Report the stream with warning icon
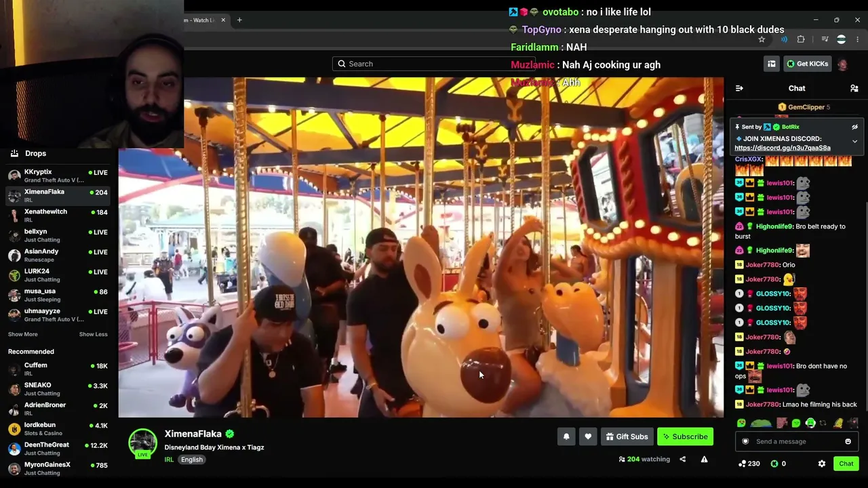Screen dimensions: 868x488 pos(704,460)
